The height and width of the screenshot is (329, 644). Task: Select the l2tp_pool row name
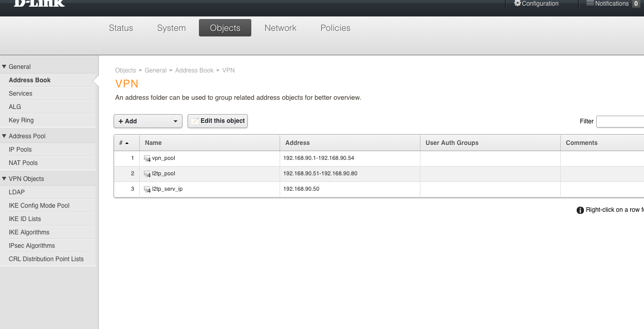(x=163, y=173)
